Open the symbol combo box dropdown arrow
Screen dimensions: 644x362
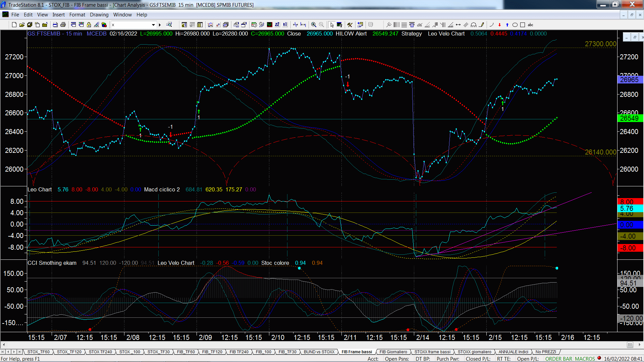tap(153, 25)
